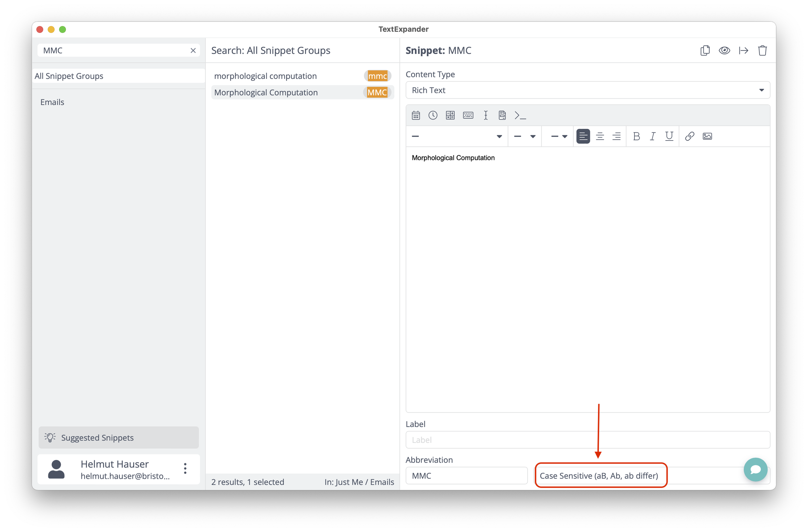Clear the MMC search field
The image size is (808, 532).
[193, 51]
